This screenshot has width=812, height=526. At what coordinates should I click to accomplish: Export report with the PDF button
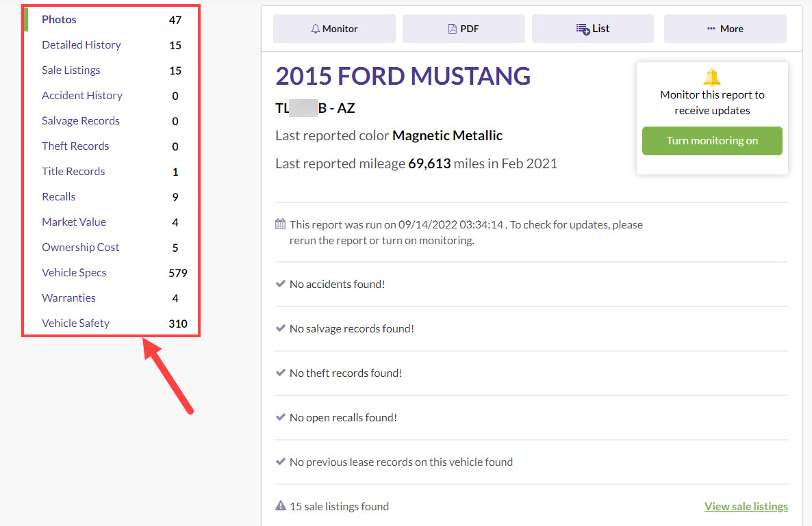(464, 29)
